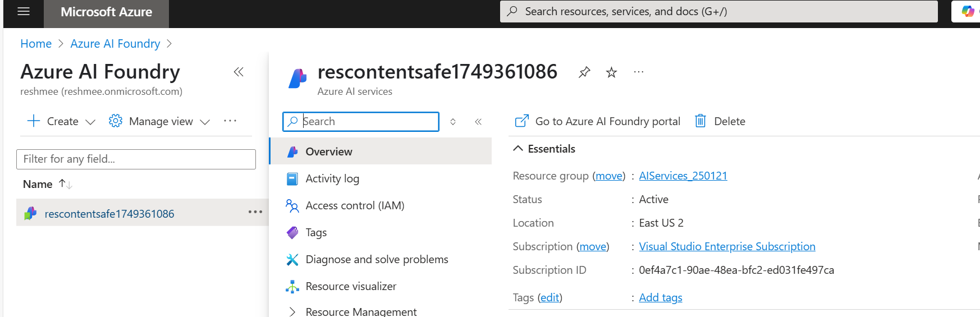Toggle expand/collapse all menu groups
Viewport: 980px width, 317px height.
point(453,122)
